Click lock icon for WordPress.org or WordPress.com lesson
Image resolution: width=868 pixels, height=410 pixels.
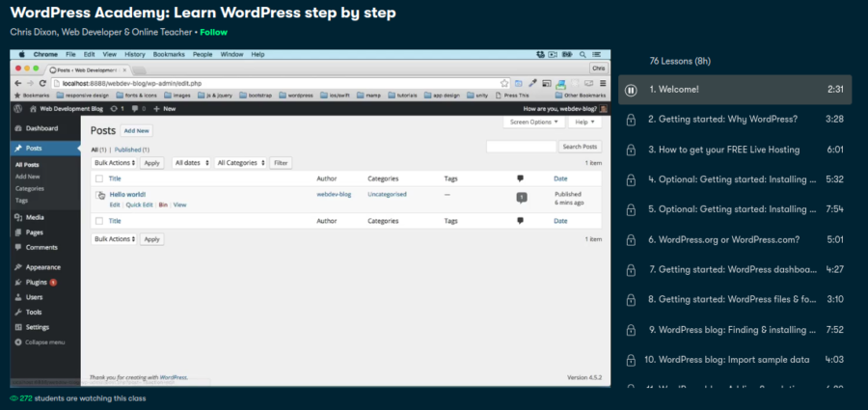pos(631,240)
